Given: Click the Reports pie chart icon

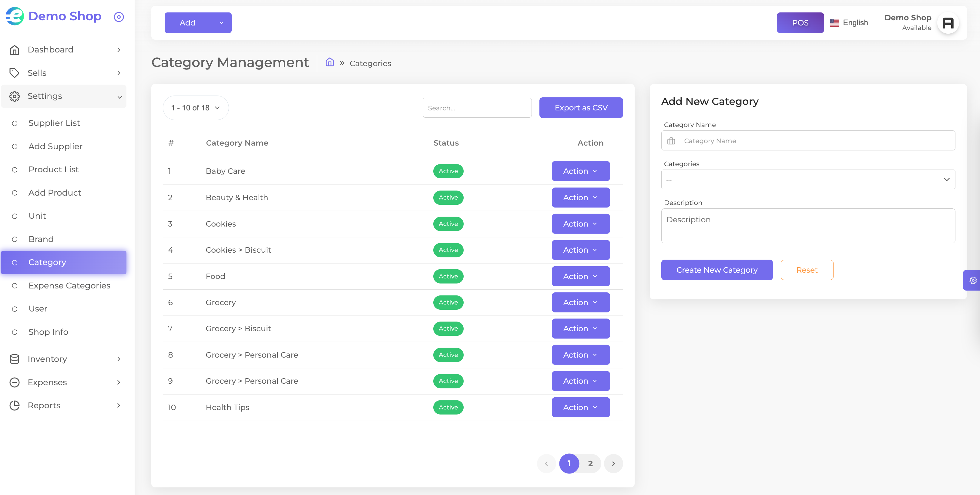Looking at the screenshot, I should [x=15, y=406].
